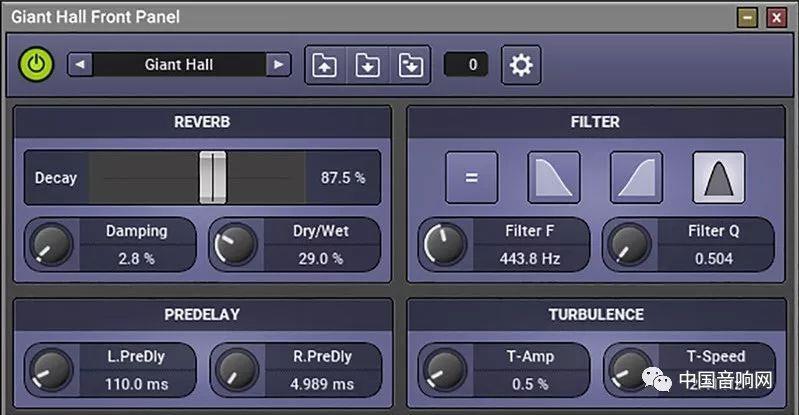Click the save-as preset folder icon
The height and width of the screenshot is (415, 799).
point(409,66)
